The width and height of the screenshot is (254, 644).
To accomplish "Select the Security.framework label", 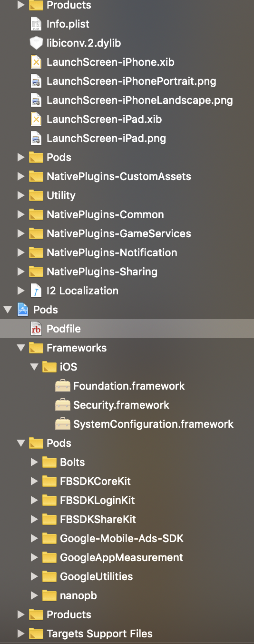I will (121, 405).
